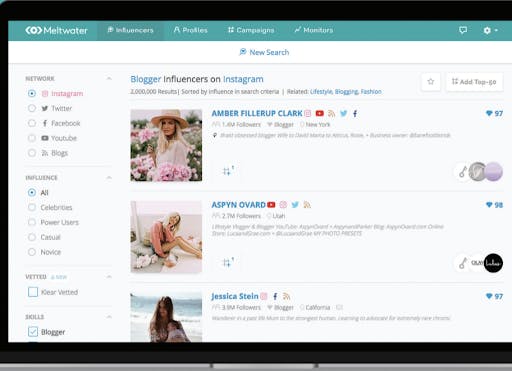Click Aspyn Ovard's profile photo

[x=166, y=237]
